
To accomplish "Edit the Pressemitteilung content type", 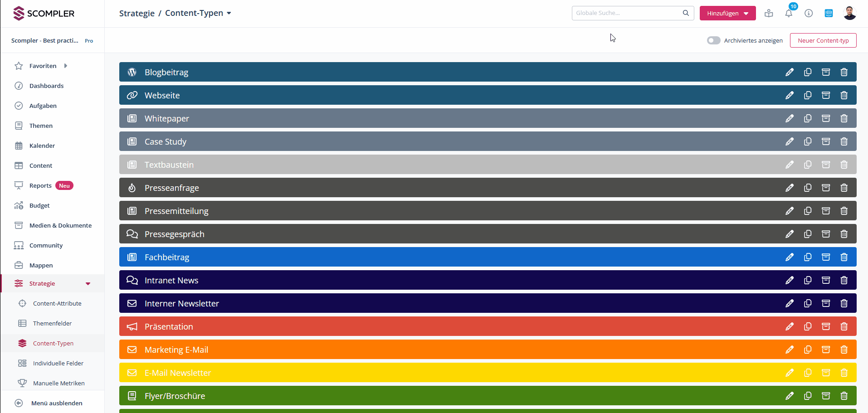I will tap(790, 211).
